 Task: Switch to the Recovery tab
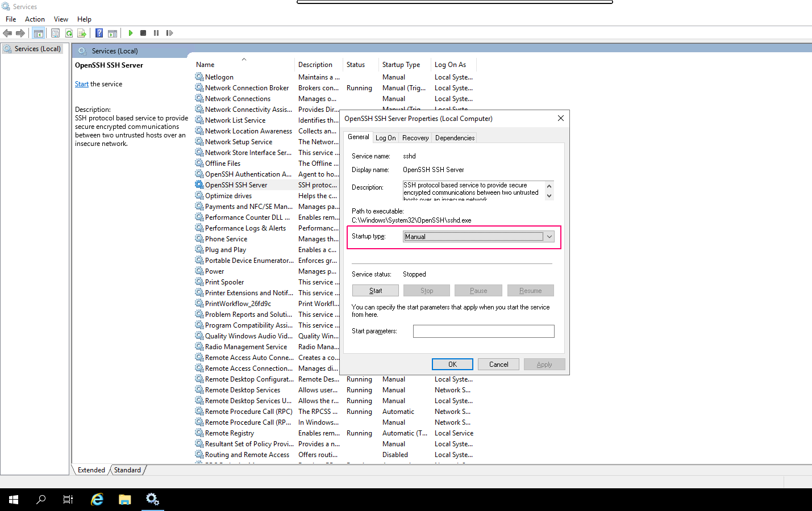(415, 138)
